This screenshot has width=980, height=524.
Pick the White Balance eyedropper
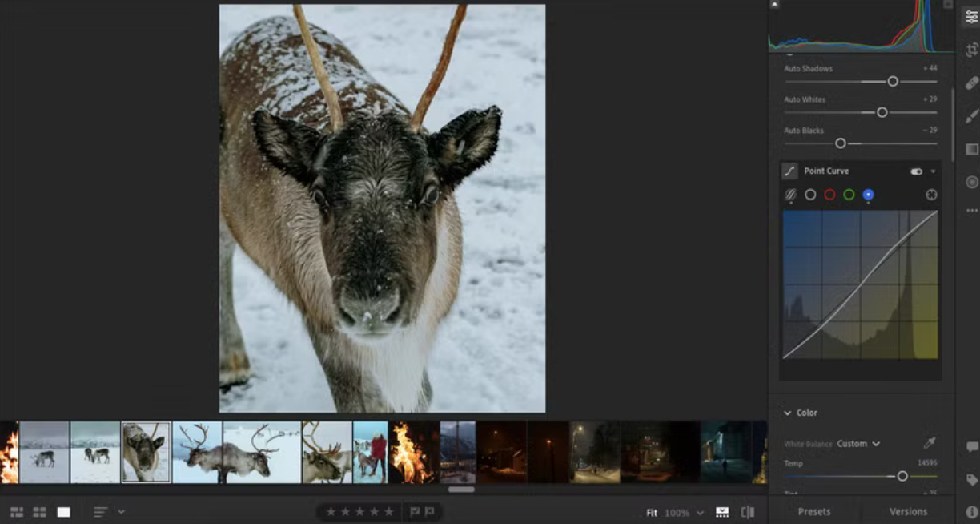pyautogui.click(x=930, y=443)
